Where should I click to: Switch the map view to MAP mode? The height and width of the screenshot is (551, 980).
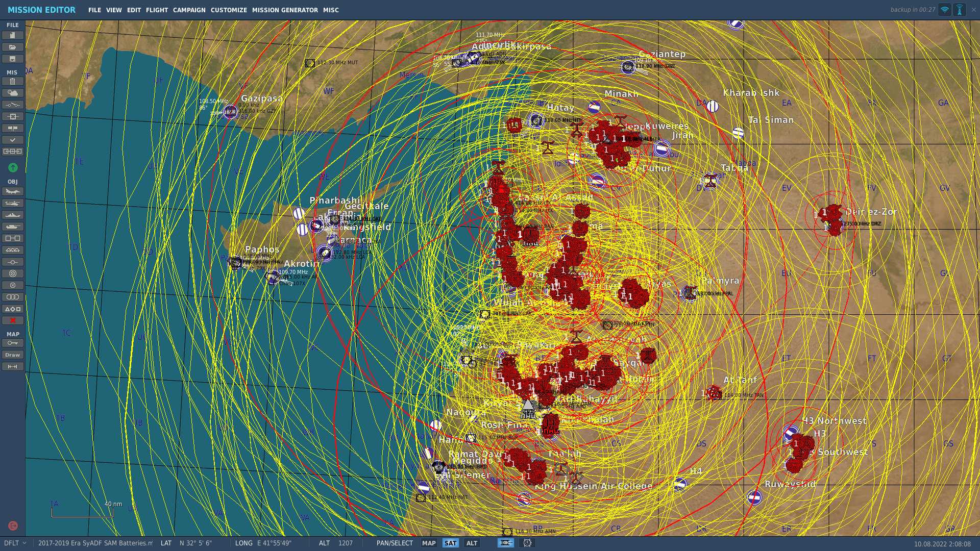[x=429, y=543]
